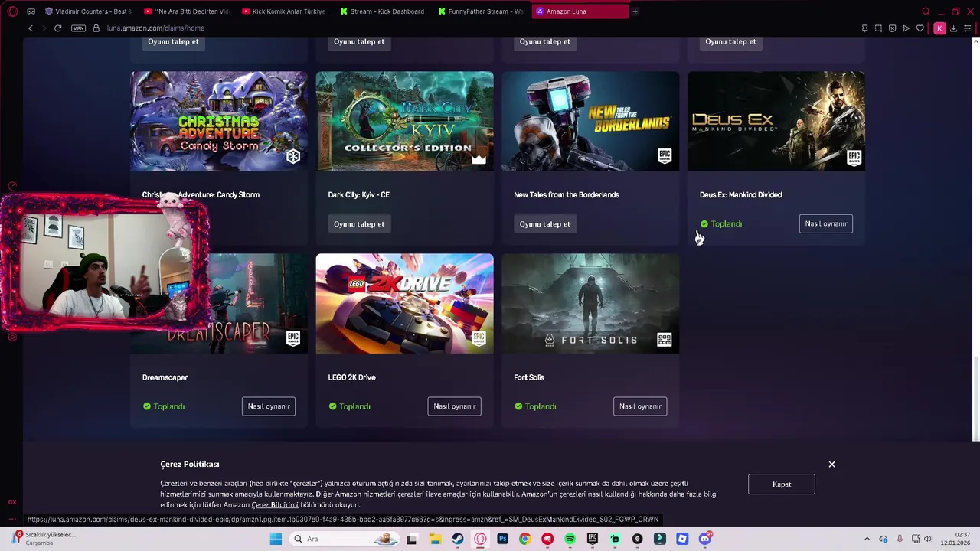Click the Legacy Games badge on Christmas Adventure
Image resolution: width=980 pixels, height=551 pixels.
tap(293, 157)
